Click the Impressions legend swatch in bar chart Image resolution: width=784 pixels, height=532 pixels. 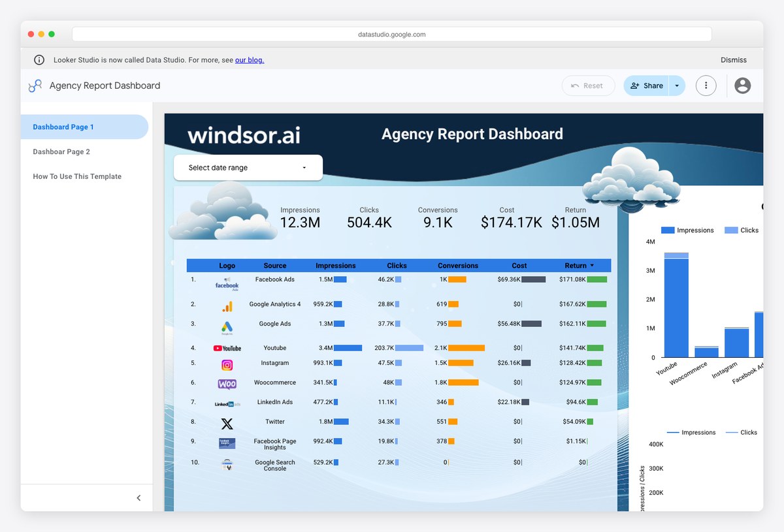point(668,230)
